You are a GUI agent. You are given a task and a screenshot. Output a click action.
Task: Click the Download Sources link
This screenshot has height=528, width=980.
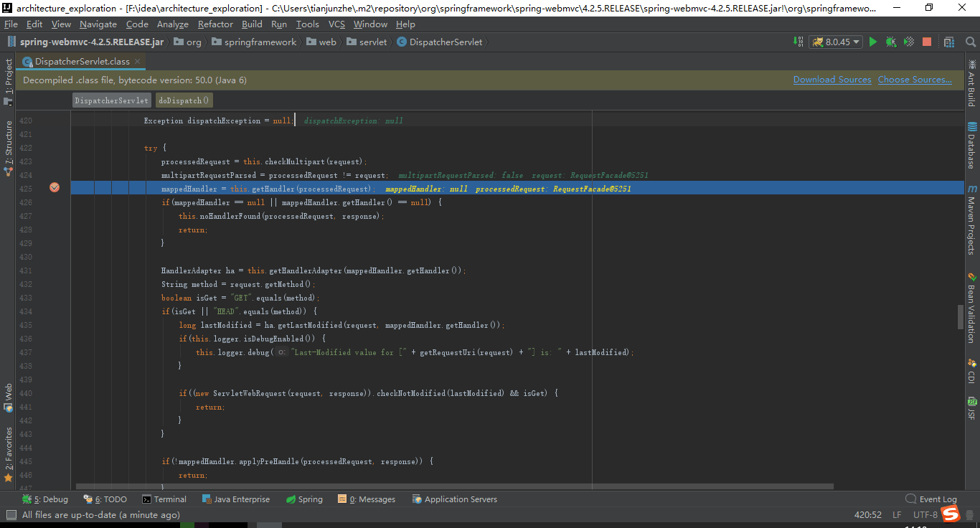pos(832,80)
